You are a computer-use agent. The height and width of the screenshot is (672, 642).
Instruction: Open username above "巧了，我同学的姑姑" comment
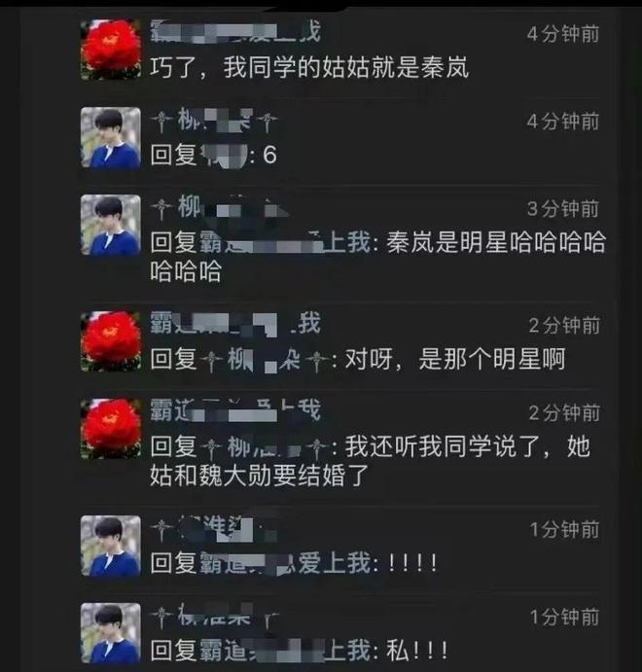235,32
